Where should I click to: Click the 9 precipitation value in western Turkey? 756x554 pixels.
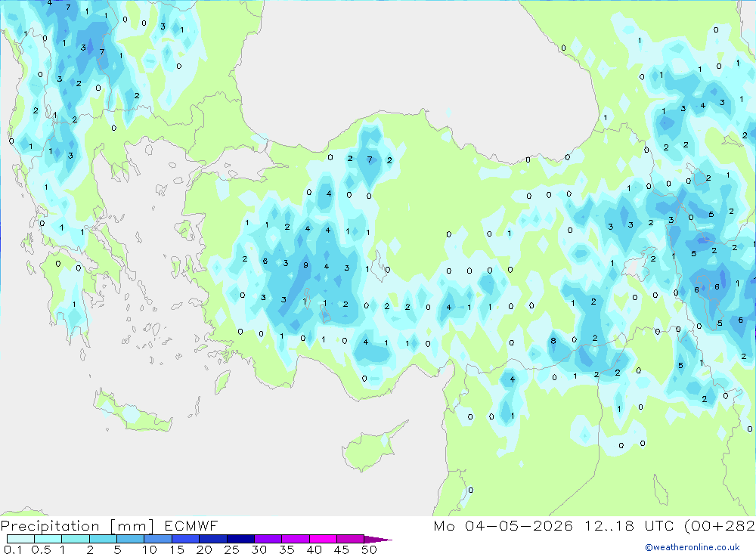click(305, 265)
